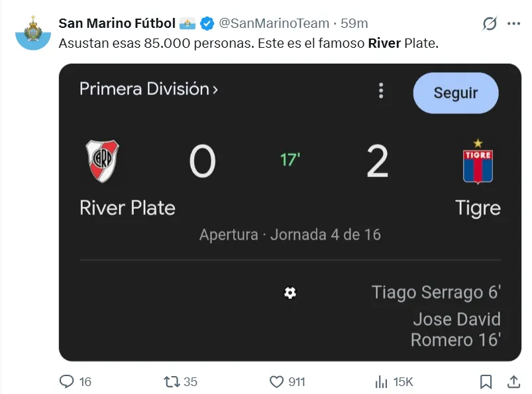Like the tweet with heart icon
This screenshot has width=532, height=394.
tap(277, 381)
